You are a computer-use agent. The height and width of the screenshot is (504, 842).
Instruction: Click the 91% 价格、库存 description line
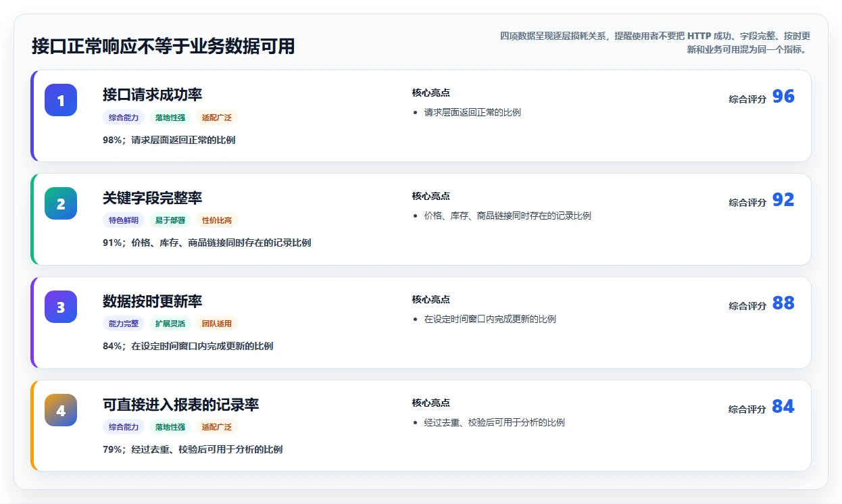[207, 243]
